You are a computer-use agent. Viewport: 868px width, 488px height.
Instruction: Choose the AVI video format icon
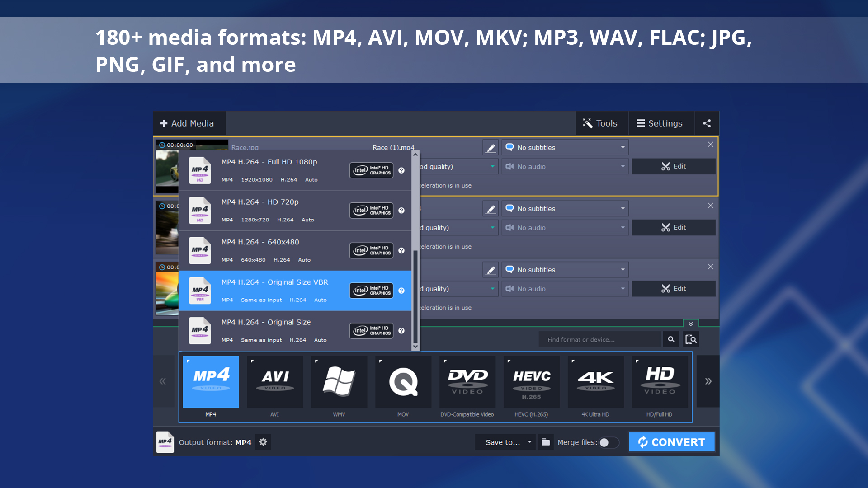275,381
